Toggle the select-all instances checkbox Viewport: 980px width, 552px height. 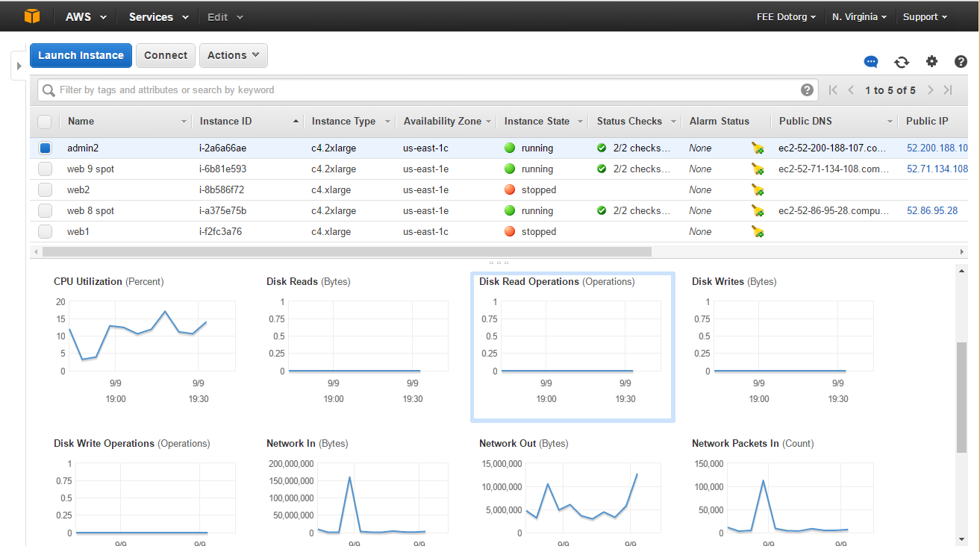(45, 122)
